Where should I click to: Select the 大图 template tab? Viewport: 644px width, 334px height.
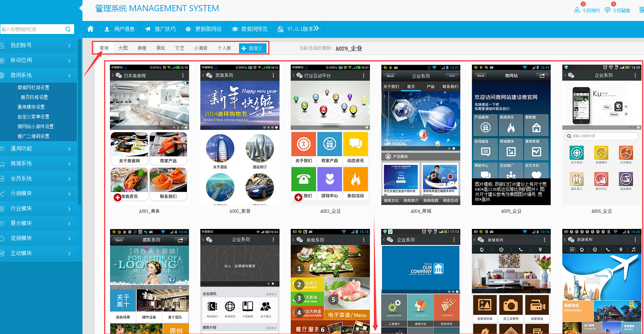click(123, 48)
